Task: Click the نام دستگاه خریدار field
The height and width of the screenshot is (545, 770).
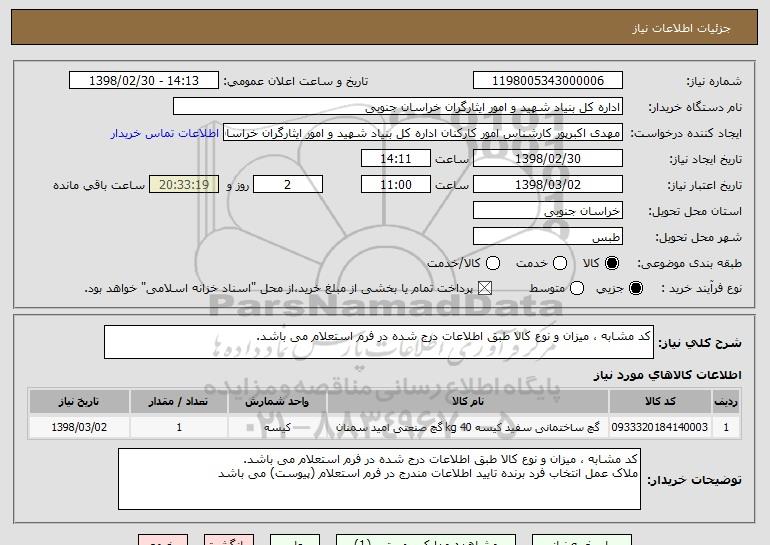Action: pyautogui.click(x=398, y=107)
